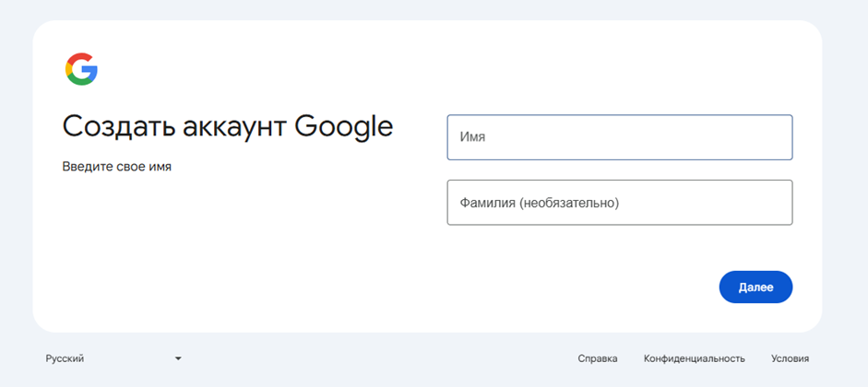Focus the Фамилия (необязательно) field

click(620, 203)
